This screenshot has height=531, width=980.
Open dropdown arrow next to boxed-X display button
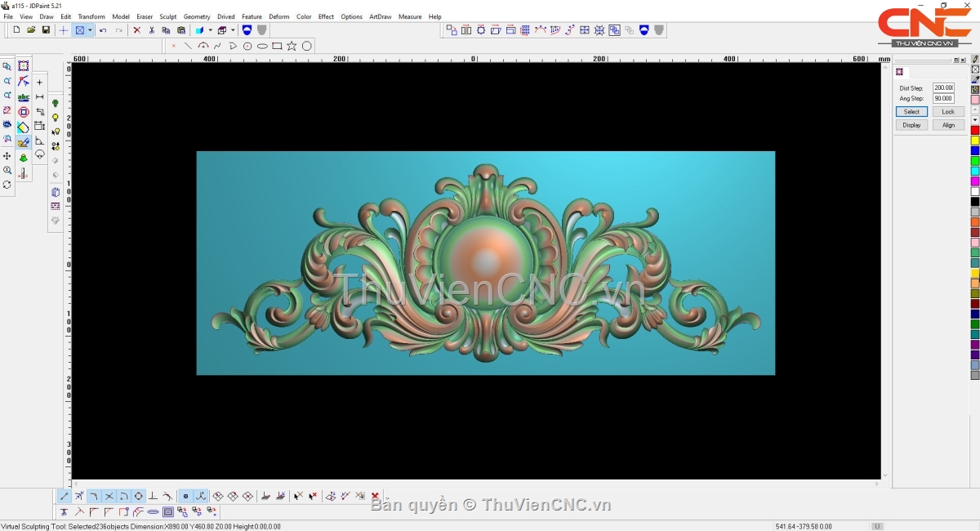(90, 30)
